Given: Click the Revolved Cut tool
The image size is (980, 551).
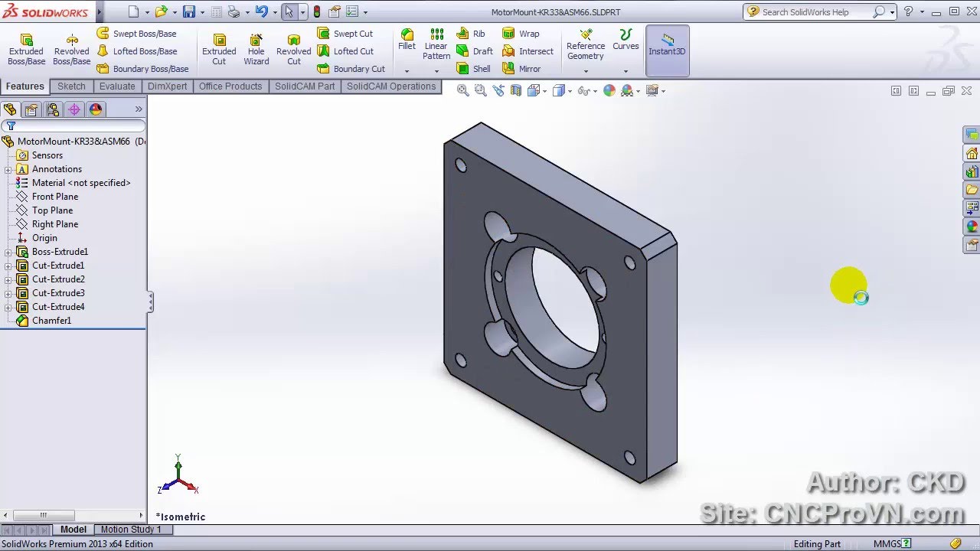Looking at the screenshot, I should [x=294, y=50].
